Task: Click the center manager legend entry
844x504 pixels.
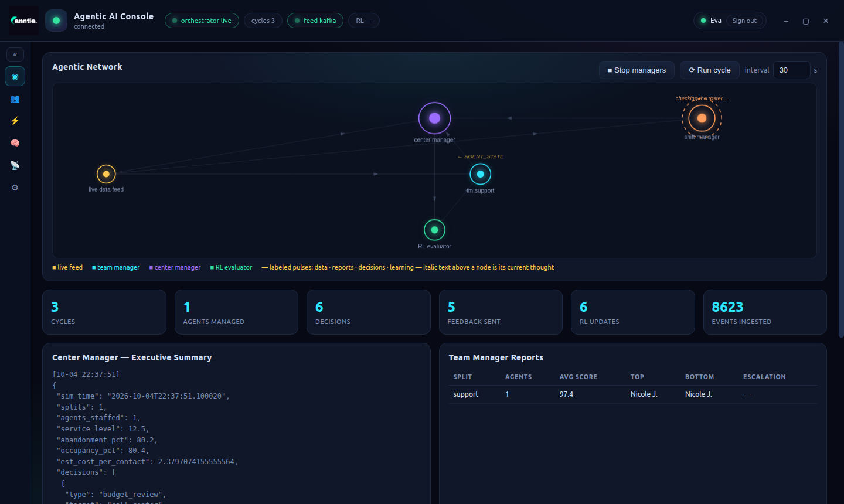Action: (x=175, y=267)
